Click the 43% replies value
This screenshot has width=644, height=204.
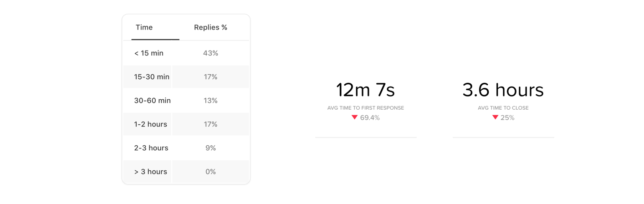click(210, 53)
